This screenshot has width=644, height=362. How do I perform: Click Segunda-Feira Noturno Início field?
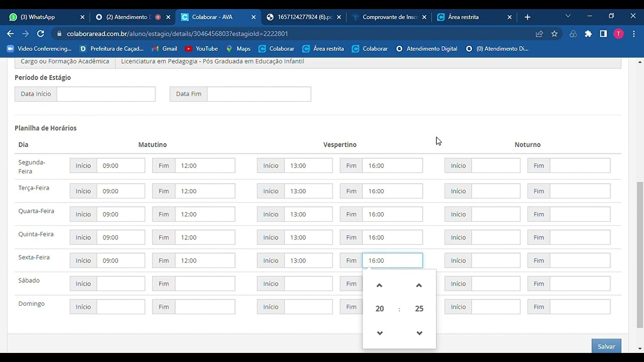tap(496, 165)
